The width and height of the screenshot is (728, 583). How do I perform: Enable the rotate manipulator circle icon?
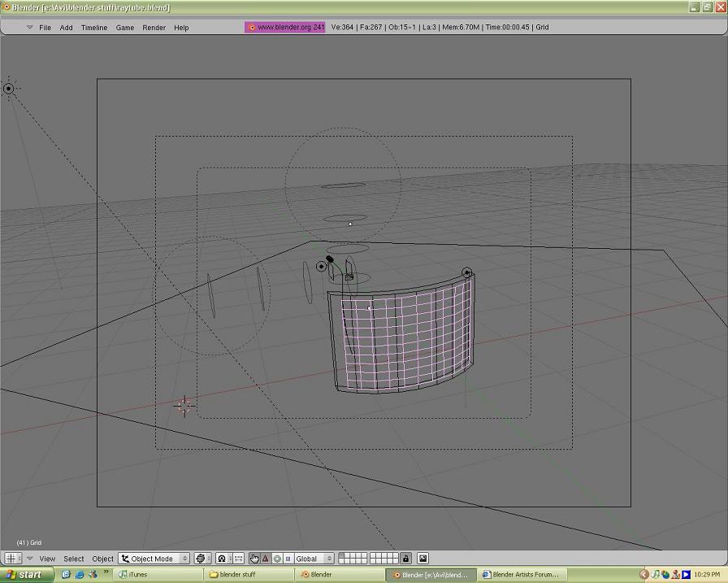click(277, 559)
